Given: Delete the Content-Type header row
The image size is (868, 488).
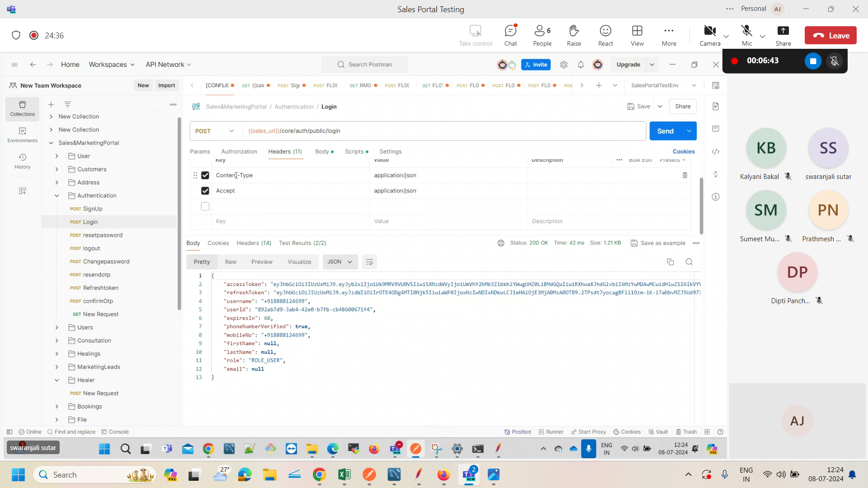Looking at the screenshot, I should point(685,175).
